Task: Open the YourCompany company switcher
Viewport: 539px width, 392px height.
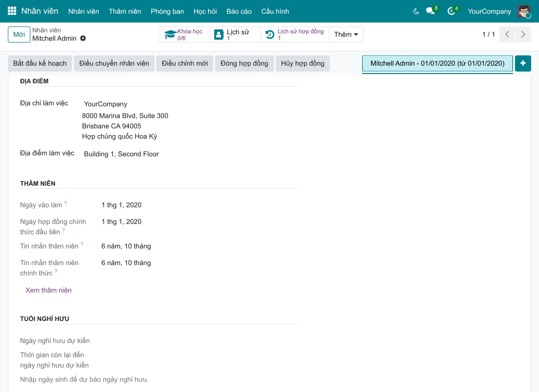Action: (x=489, y=11)
